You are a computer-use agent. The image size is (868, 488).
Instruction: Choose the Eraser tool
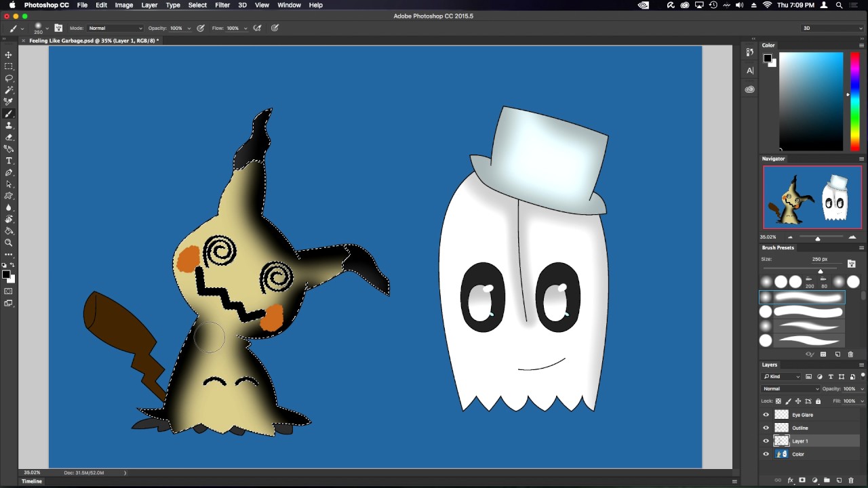[x=9, y=137]
